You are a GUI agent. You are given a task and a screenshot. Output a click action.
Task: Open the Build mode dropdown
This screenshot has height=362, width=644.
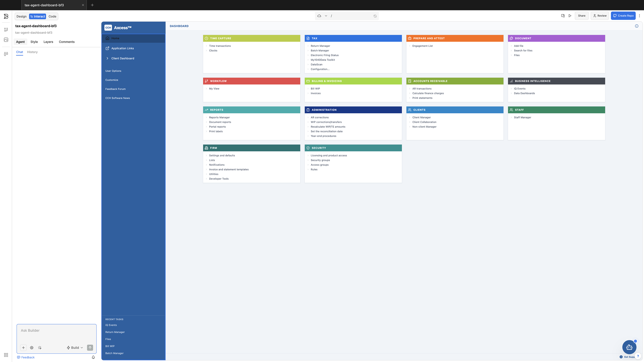pyautogui.click(x=75, y=348)
